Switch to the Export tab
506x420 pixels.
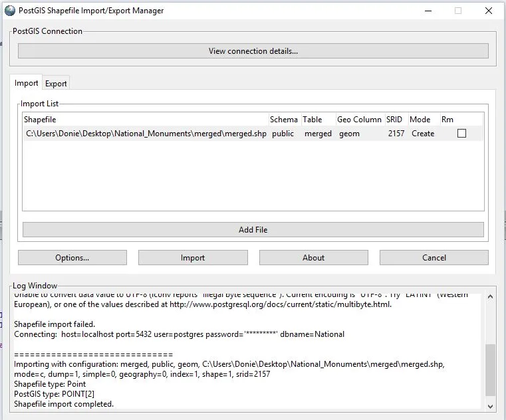56,84
